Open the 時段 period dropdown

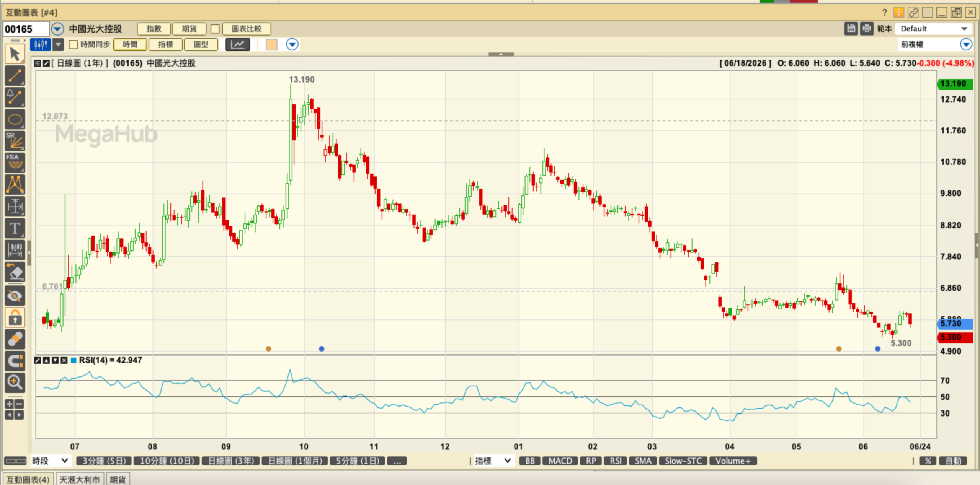click(x=51, y=461)
